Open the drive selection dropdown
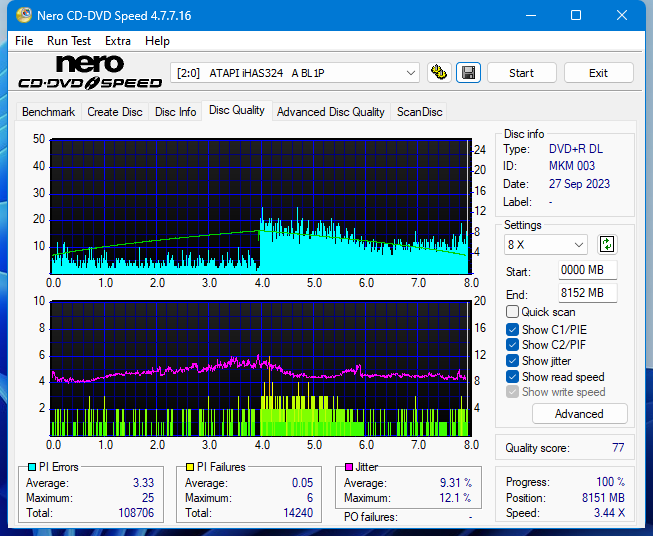This screenshot has height=536, width=653. coord(295,73)
